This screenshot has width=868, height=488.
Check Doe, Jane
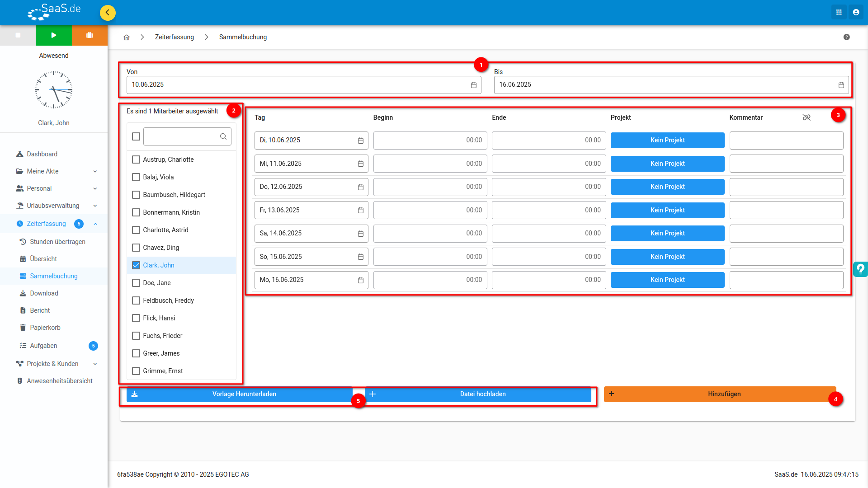coord(136,283)
